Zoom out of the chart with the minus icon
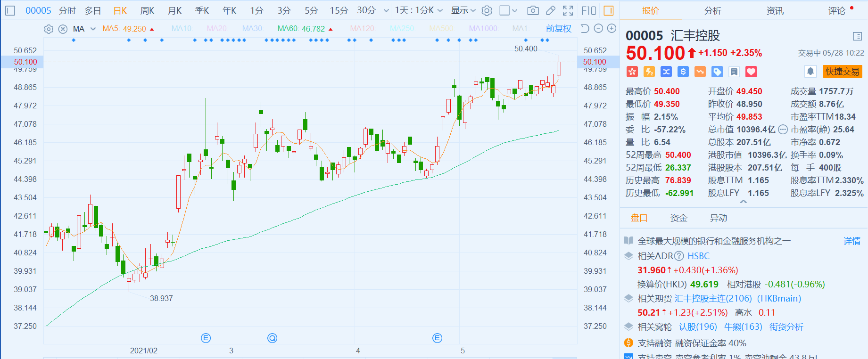 [x=598, y=29]
